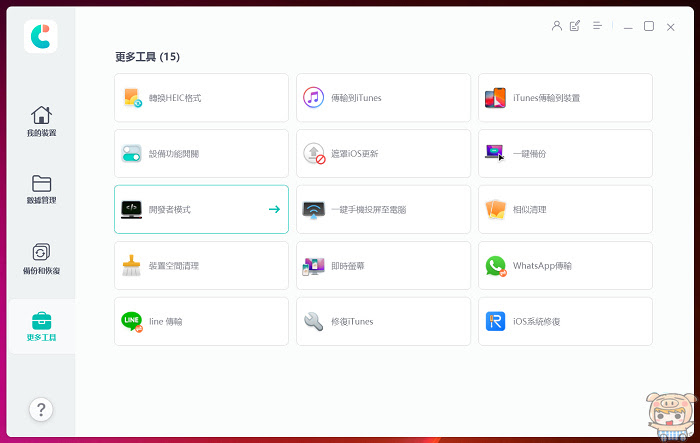
Task: Open the hamburger menu in title bar
Action: point(597,26)
